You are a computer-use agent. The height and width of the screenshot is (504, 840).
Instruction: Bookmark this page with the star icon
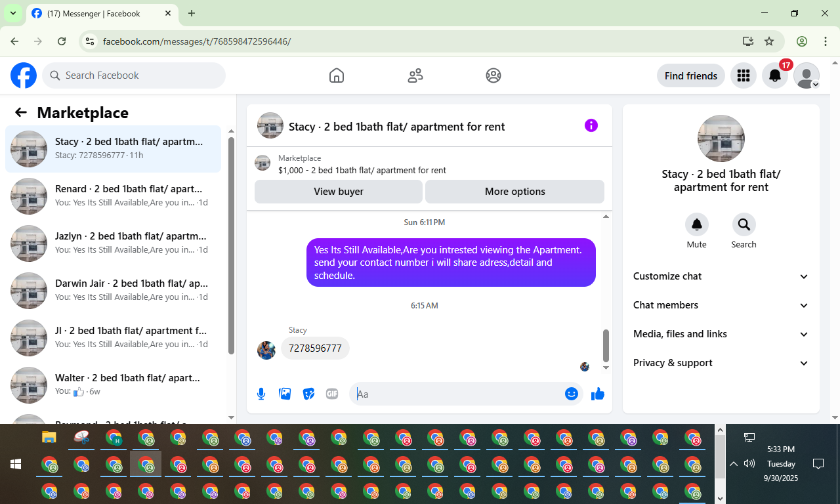pyautogui.click(x=769, y=41)
